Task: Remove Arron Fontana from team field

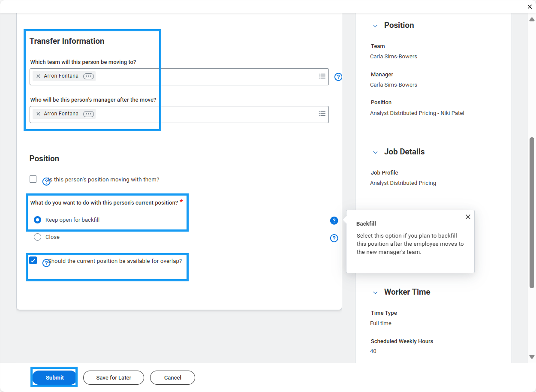Action: [38, 76]
